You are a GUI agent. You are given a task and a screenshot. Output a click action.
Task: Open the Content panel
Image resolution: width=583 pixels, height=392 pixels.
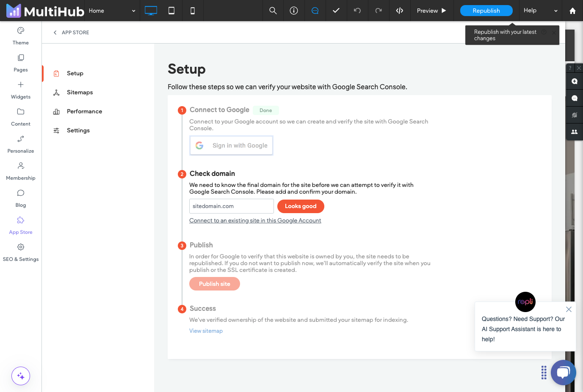click(x=21, y=118)
